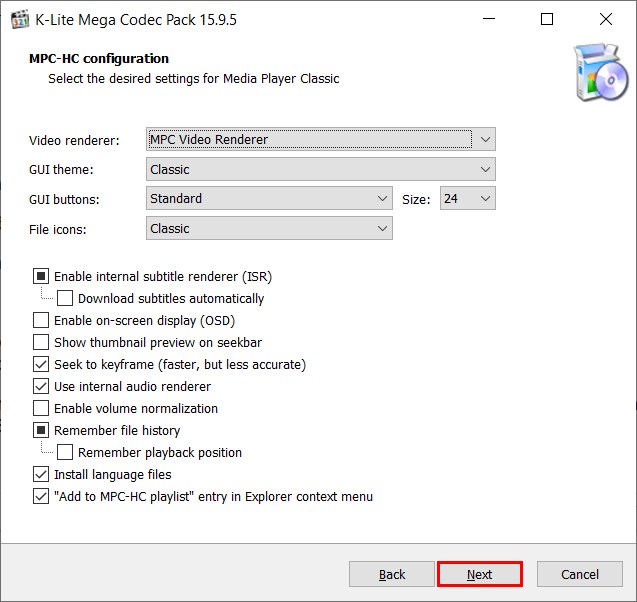This screenshot has height=602, width=637.
Task: Click the 'File icons:' label
Action: coord(58,230)
